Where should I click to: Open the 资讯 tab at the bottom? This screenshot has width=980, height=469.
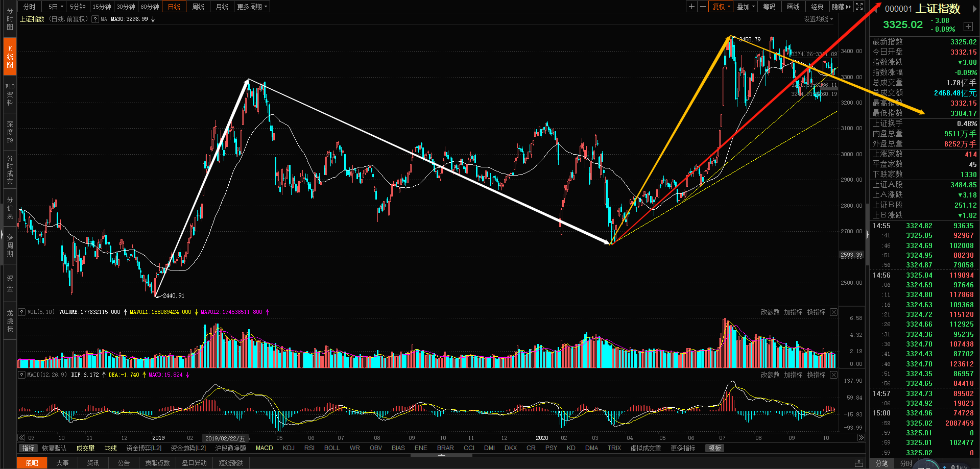coord(93,463)
